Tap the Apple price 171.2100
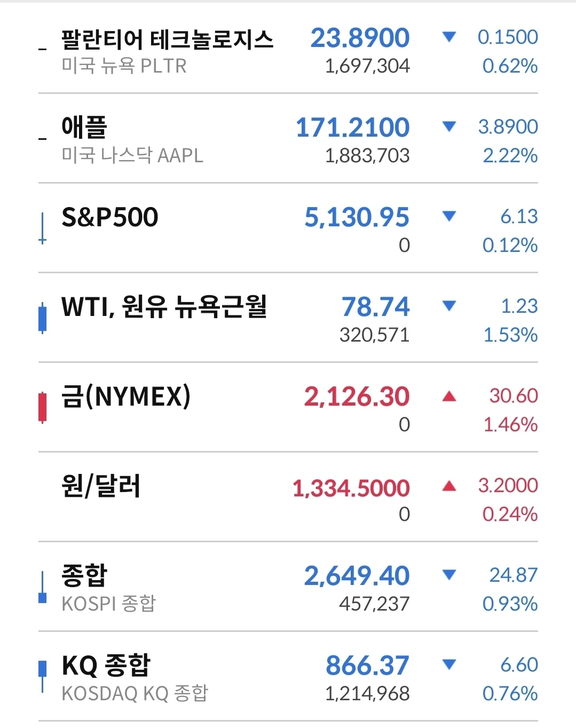 point(353,127)
